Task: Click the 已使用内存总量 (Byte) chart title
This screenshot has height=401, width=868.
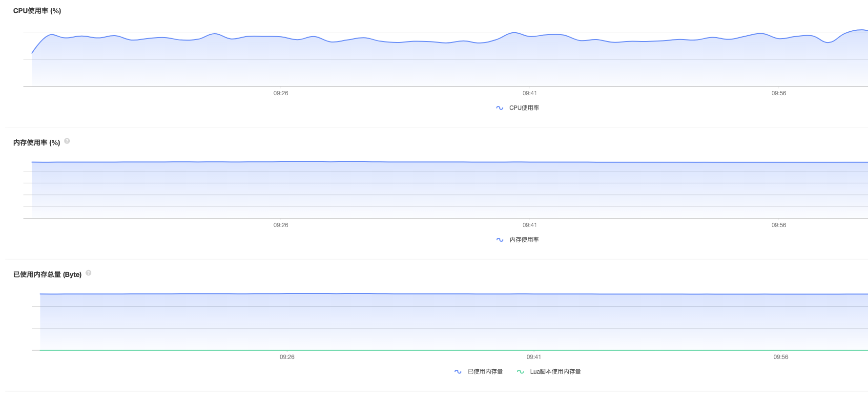Action: 47,274
